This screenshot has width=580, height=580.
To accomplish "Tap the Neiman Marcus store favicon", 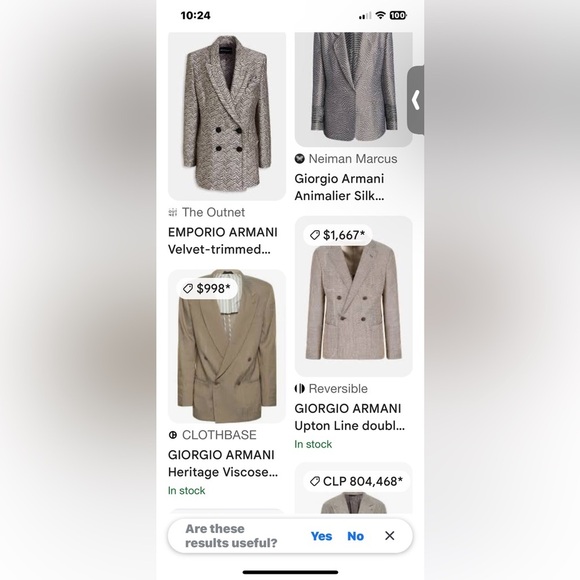I will coord(299,159).
